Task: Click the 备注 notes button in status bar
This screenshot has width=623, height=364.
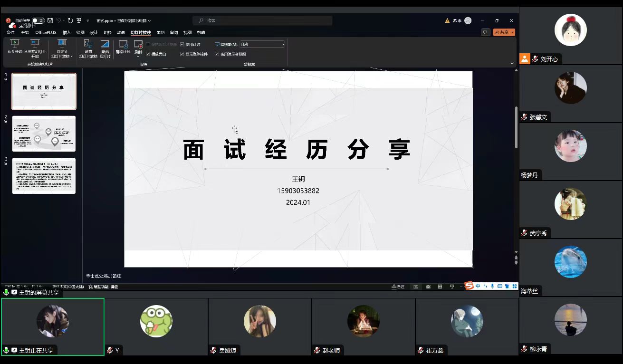Action: tap(398, 287)
